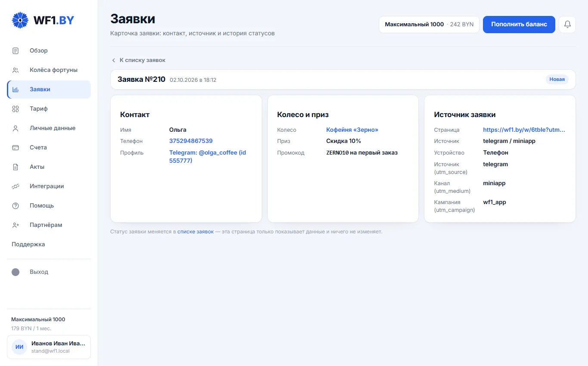Open Личные данные page

point(49,128)
